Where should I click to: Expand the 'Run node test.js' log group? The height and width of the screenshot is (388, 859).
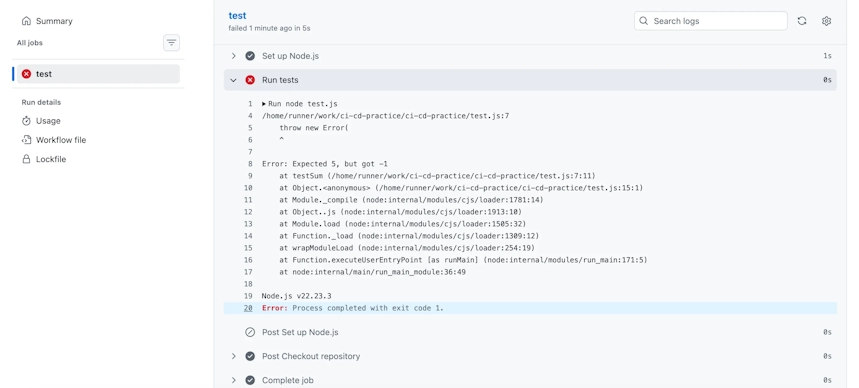(264, 104)
